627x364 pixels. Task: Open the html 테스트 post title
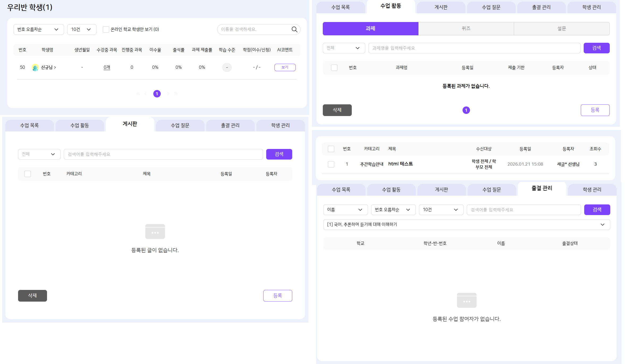click(400, 164)
